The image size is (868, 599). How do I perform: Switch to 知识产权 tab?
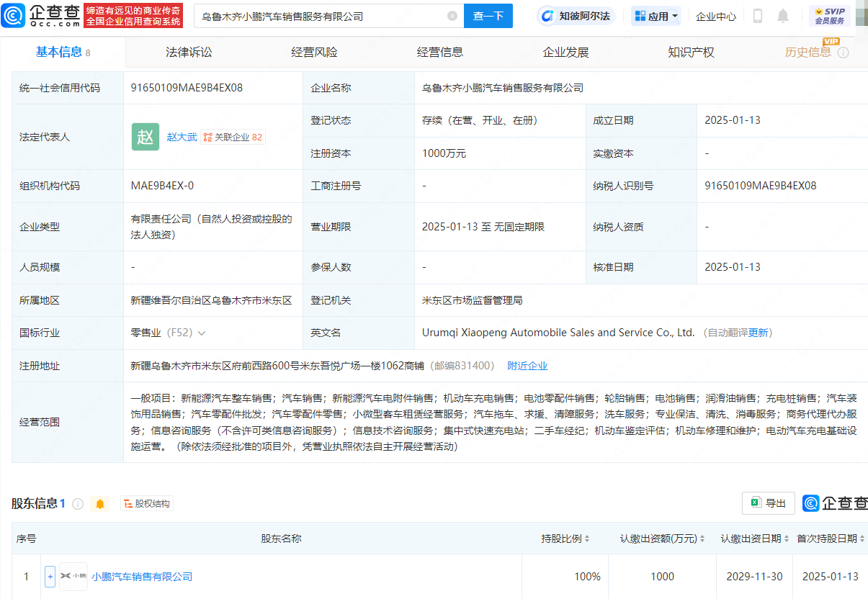click(691, 52)
